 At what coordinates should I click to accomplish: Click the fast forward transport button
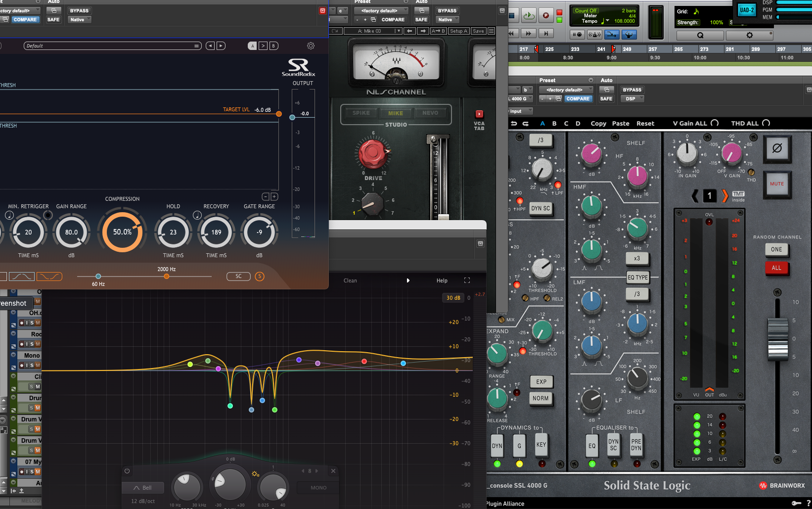click(x=529, y=34)
